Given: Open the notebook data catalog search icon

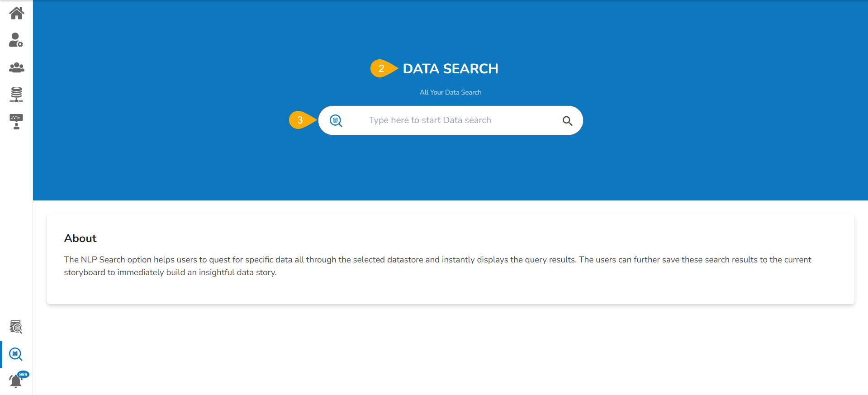Looking at the screenshot, I should pos(16,327).
